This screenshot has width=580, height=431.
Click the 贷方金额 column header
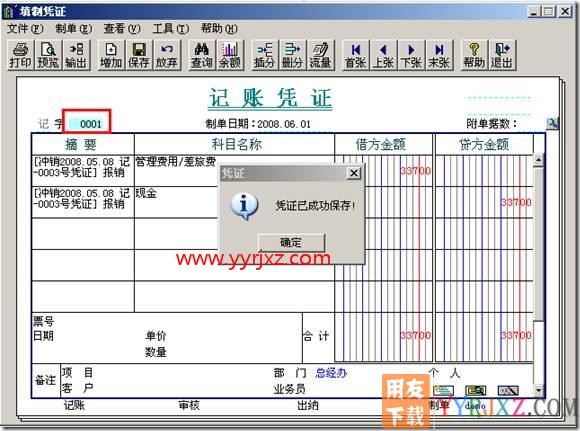point(484,144)
